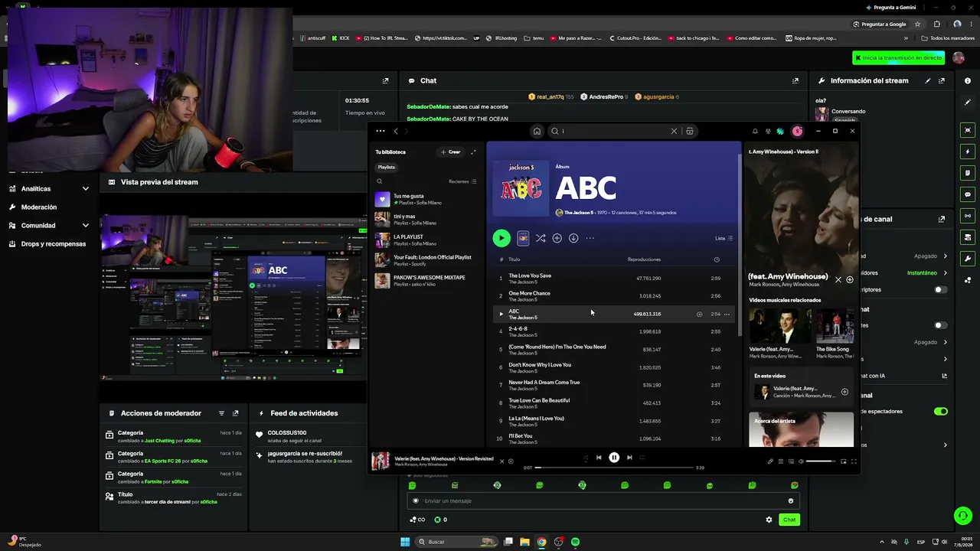980x551 pixels.
Task: Edit the stream information with the pencil icon
Action: (928, 80)
